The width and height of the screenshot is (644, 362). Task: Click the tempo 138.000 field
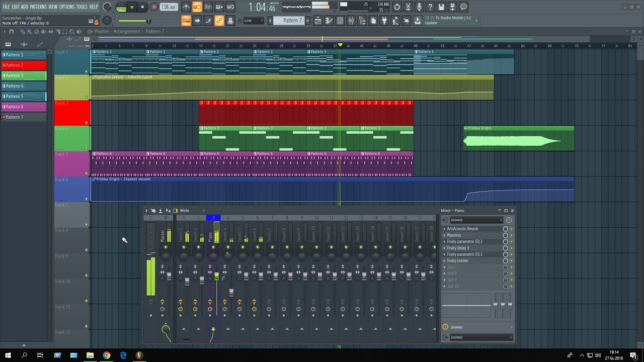[169, 7]
